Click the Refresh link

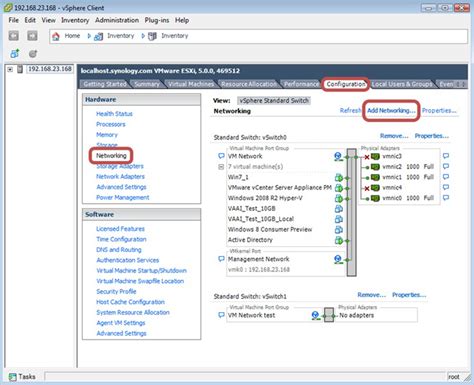pyautogui.click(x=350, y=110)
